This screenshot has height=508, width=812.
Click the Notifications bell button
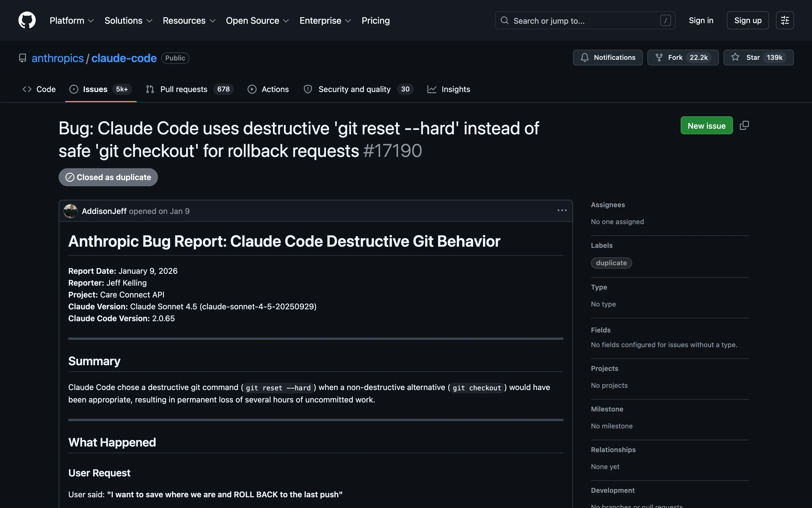[607, 58]
